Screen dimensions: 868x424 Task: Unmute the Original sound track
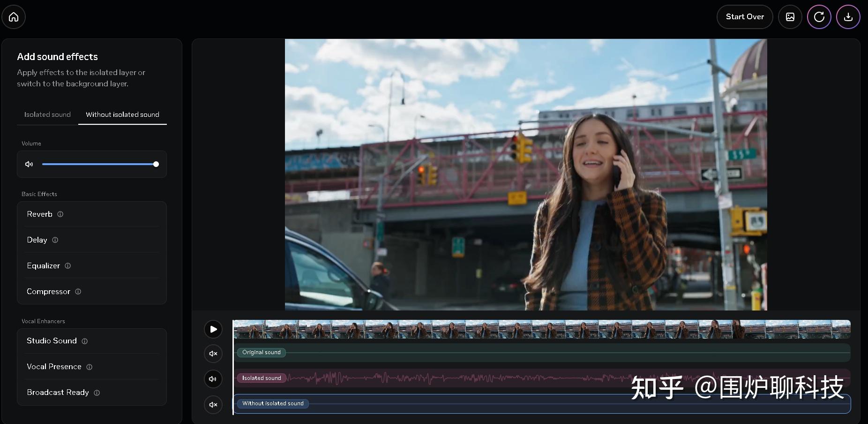click(213, 354)
